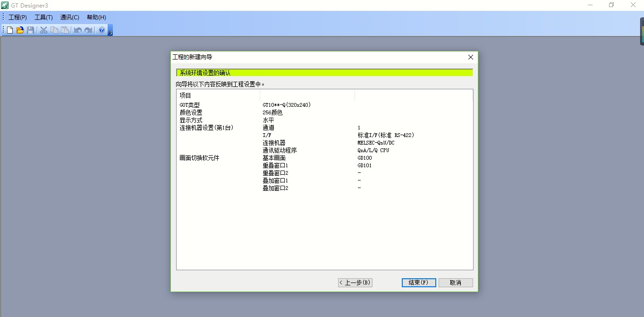Image resolution: width=644 pixels, height=317 pixels.
Task: Create a new project via toolbar icon
Action: click(9, 30)
